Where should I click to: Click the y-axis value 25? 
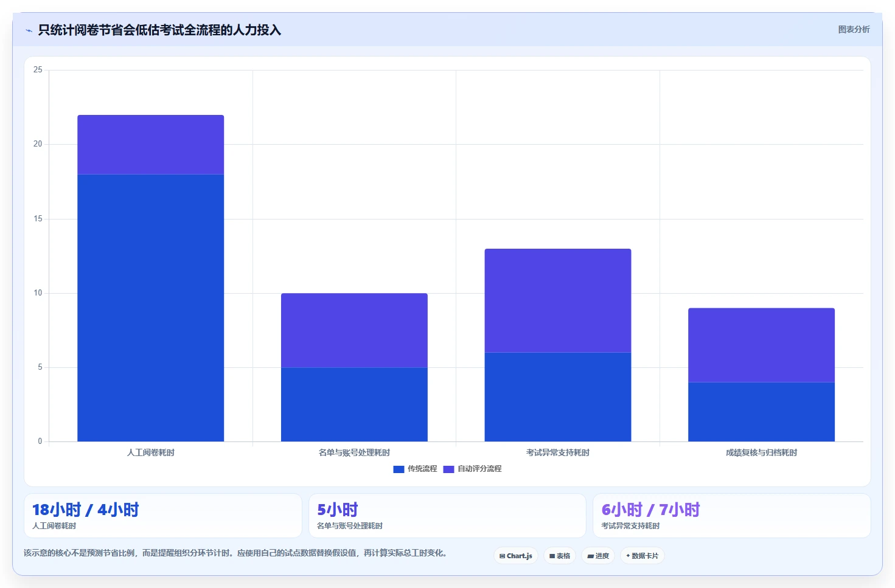[x=38, y=70]
